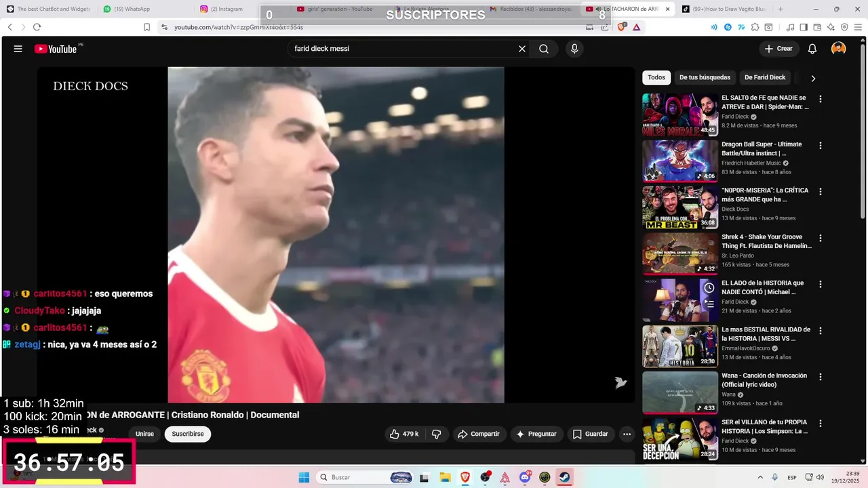Open more video actions three dots
The width and height of the screenshot is (868, 488).
point(627,434)
